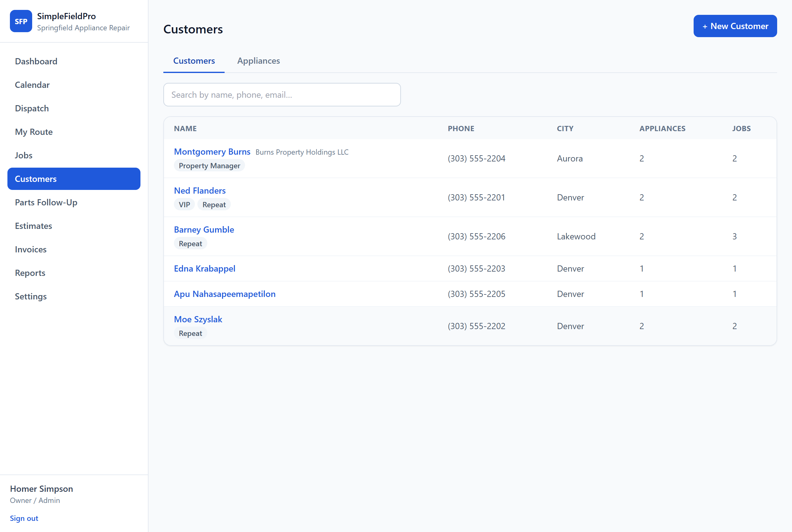Click the SimpleFieldPro app title
792x532 pixels.
coord(67,16)
